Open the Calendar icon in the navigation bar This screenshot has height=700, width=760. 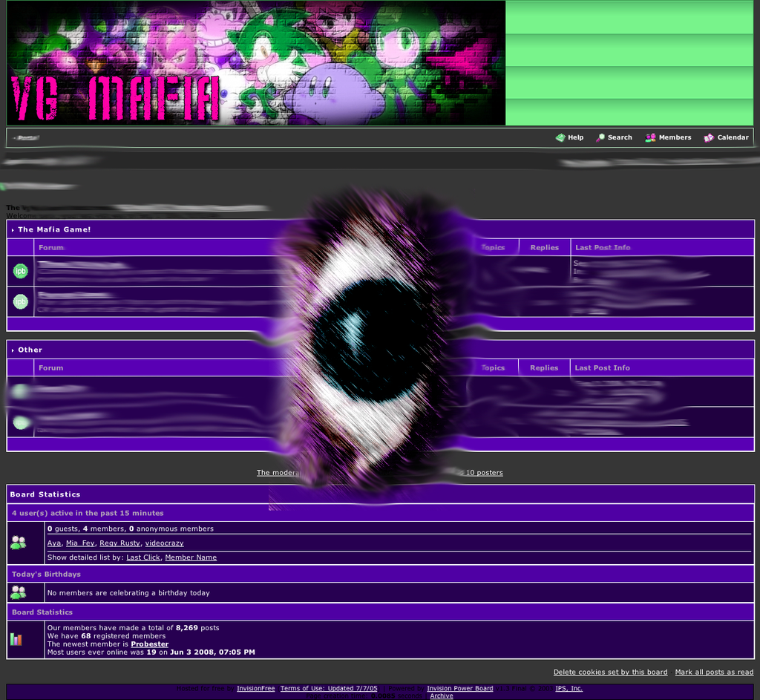click(709, 137)
